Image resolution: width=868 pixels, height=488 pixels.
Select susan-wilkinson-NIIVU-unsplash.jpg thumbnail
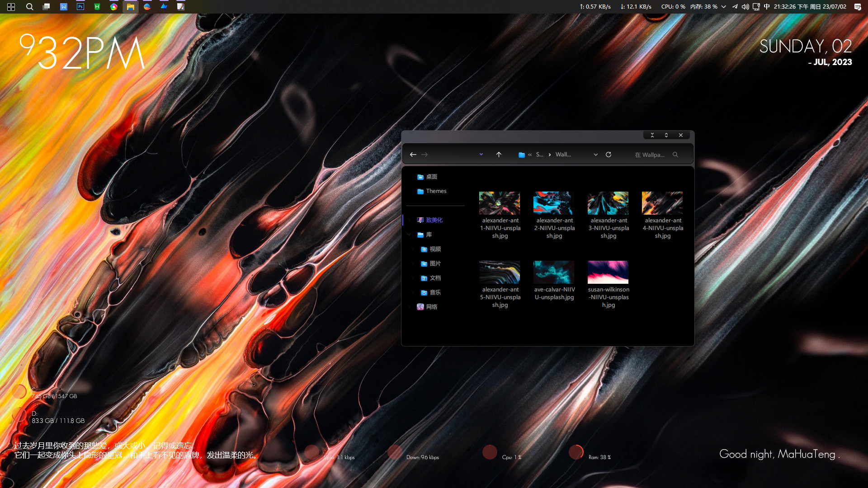608,272
